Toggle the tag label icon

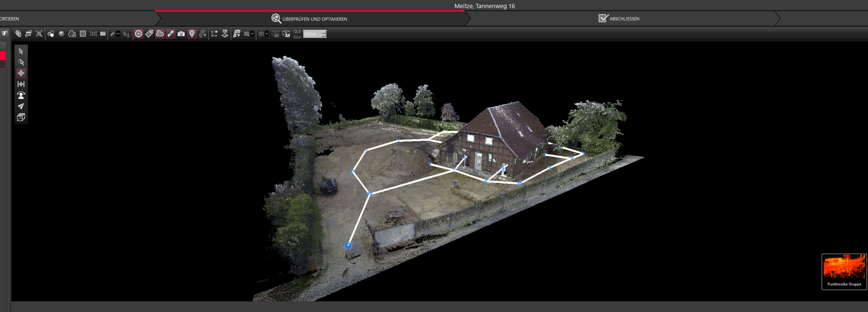pyautogui.click(x=149, y=34)
